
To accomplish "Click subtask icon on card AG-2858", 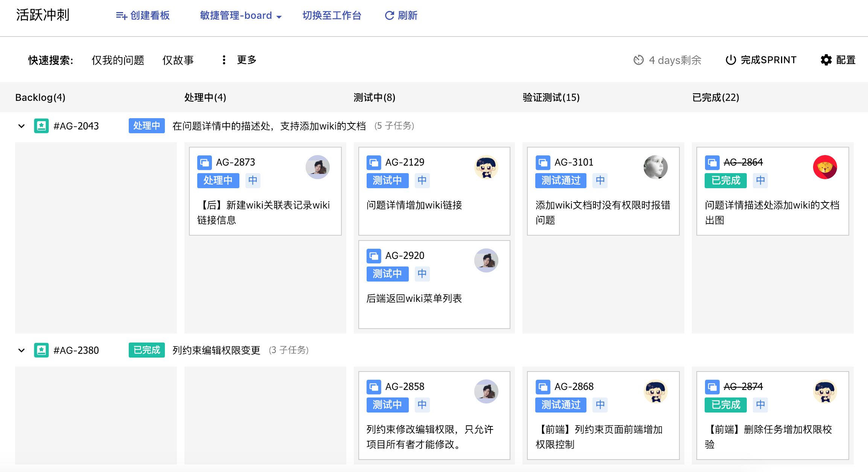I will click(x=374, y=387).
